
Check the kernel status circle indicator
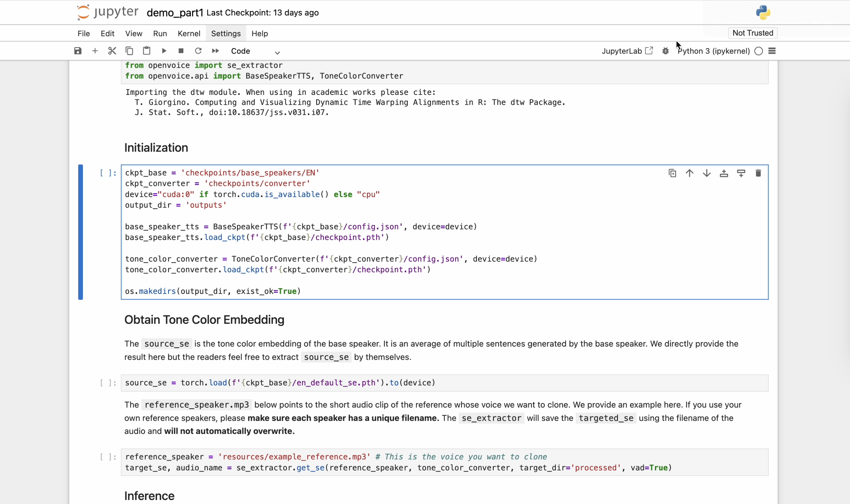[758, 51]
